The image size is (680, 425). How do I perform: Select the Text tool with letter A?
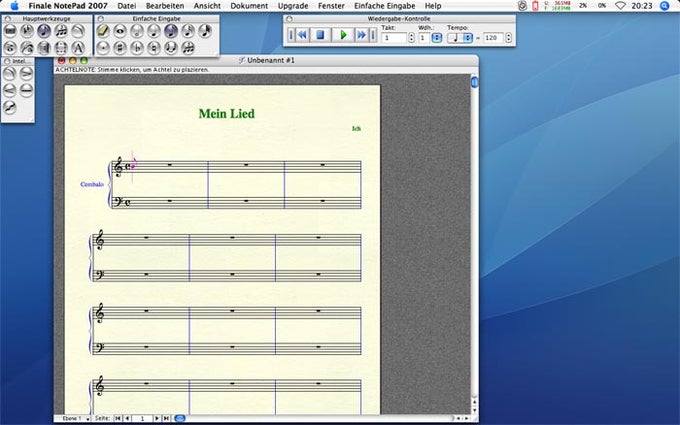(x=78, y=48)
